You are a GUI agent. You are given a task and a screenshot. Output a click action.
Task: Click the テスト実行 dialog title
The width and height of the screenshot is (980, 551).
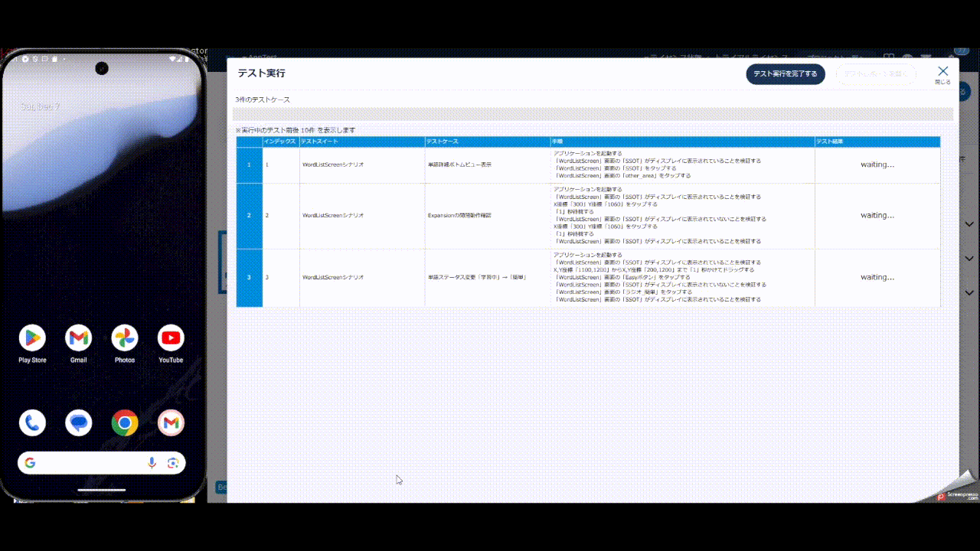[x=261, y=73]
